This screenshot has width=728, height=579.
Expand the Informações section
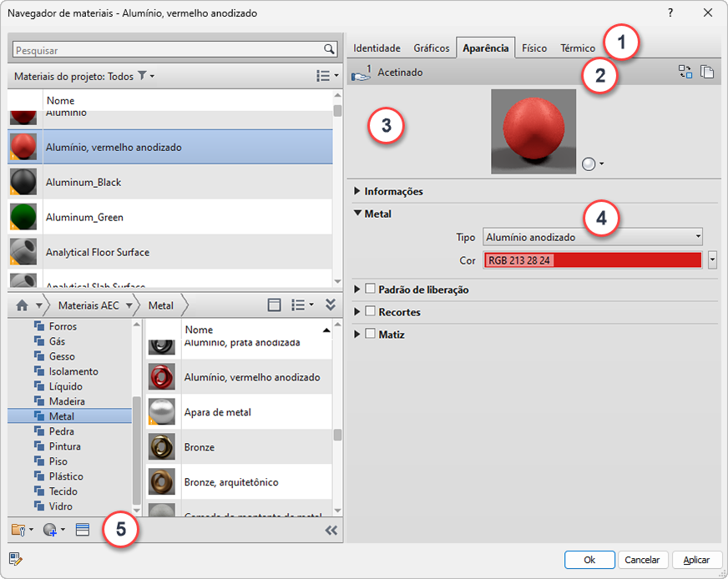click(357, 191)
